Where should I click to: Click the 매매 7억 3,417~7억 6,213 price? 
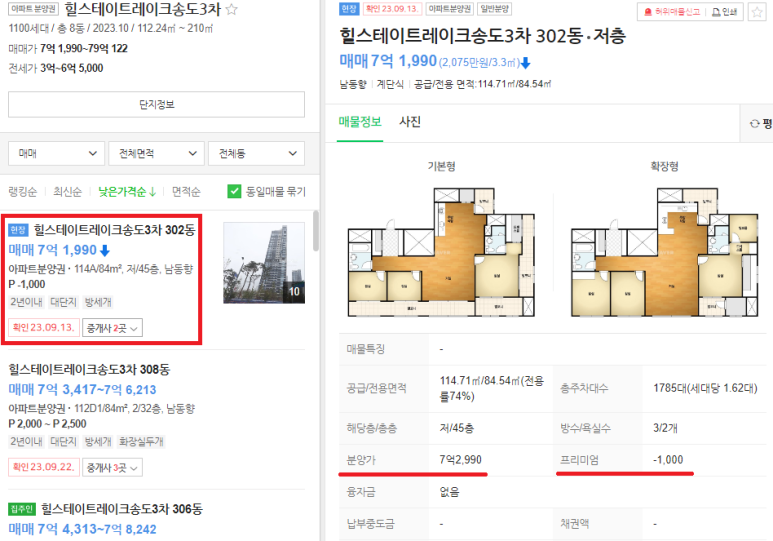pos(82,390)
